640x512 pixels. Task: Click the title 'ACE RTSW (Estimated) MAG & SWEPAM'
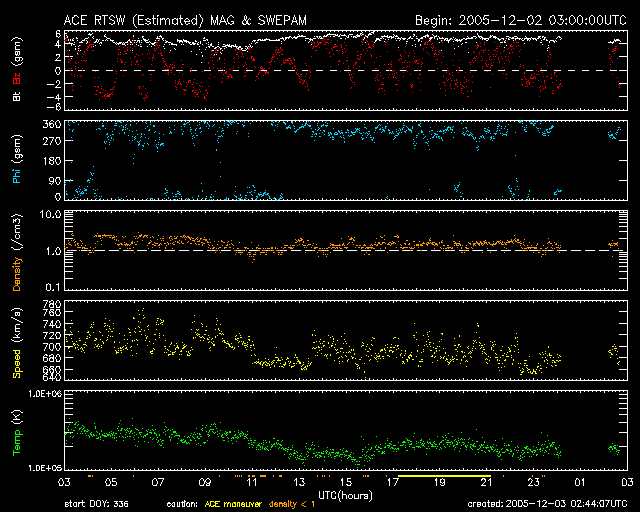(185, 20)
